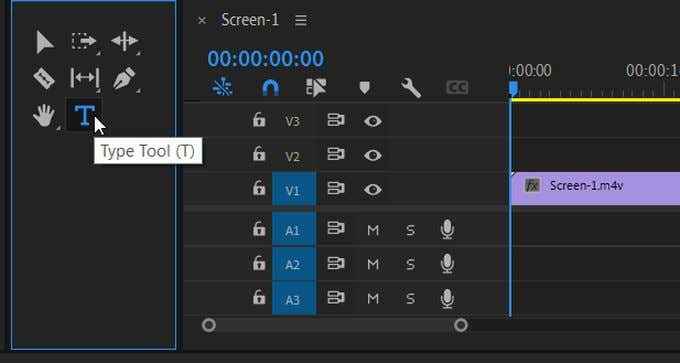
Task: Select the Pen tool
Action: pyautogui.click(x=124, y=78)
